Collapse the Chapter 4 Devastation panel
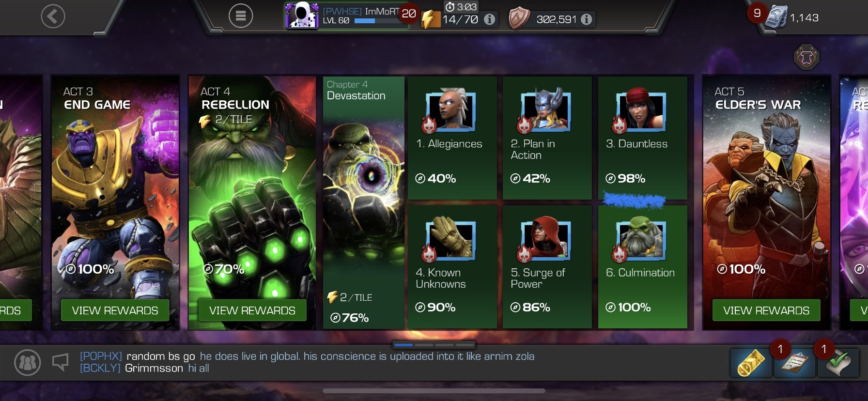Image resolution: width=868 pixels, height=401 pixels. [x=363, y=202]
